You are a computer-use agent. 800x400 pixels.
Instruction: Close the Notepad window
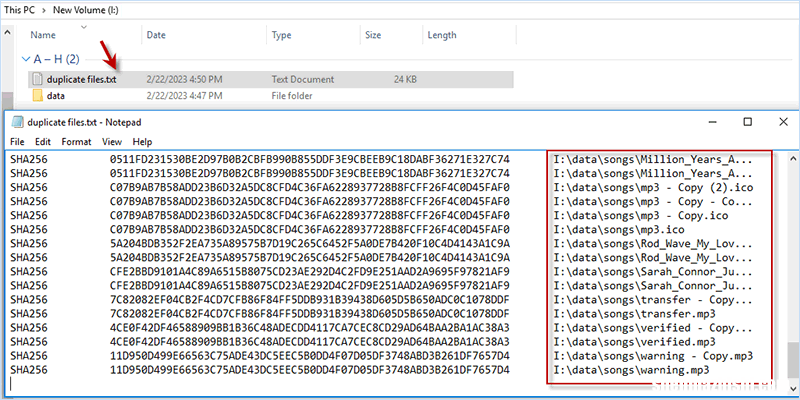coord(783,121)
